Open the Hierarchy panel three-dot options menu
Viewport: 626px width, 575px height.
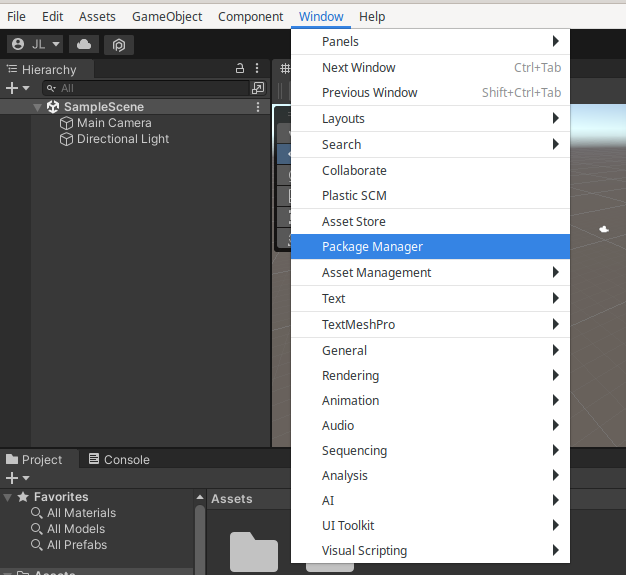(x=257, y=69)
